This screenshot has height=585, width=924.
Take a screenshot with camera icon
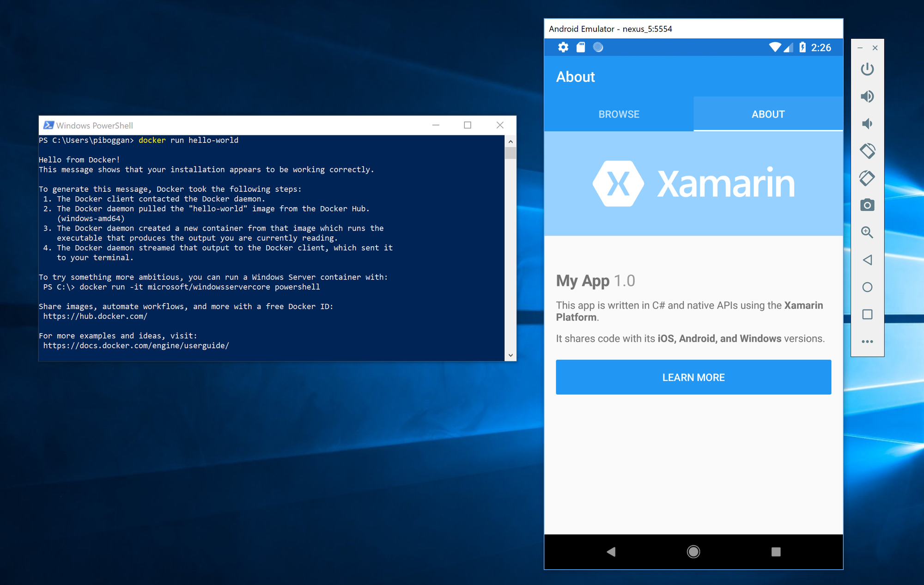click(867, 205)
